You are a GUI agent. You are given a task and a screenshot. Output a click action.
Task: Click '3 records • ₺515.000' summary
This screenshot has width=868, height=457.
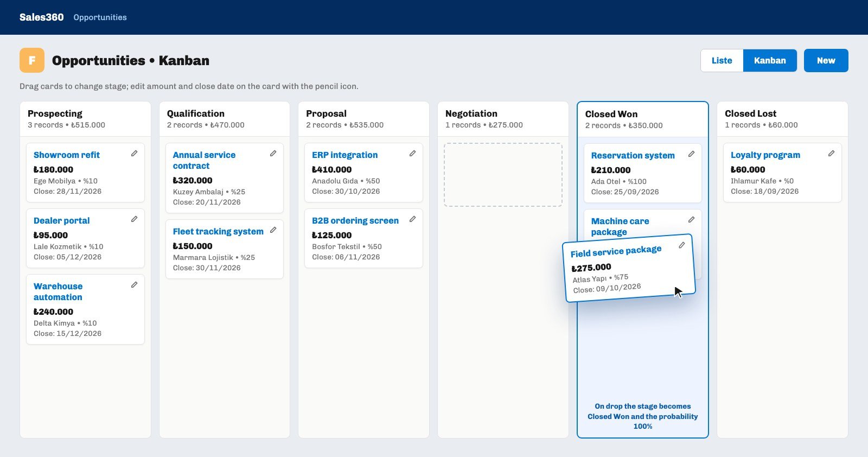click(66, 125)
